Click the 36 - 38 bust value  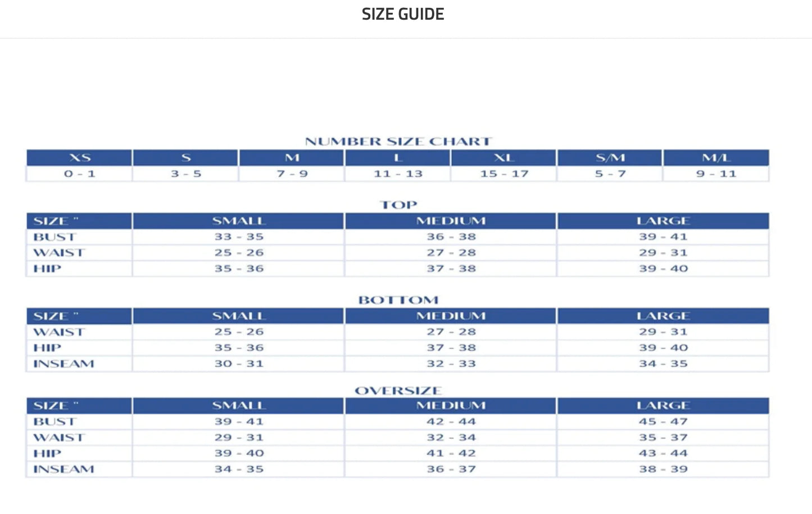point(451,237)
